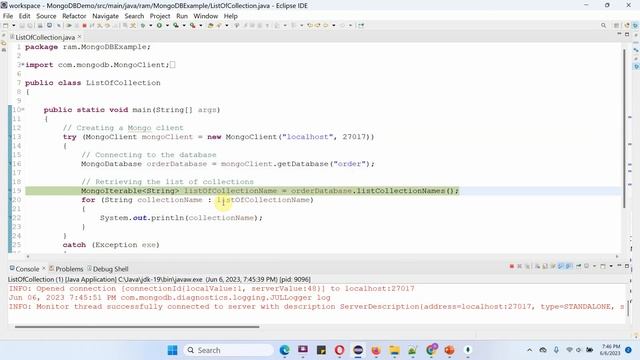Viewport: 640px width, 360px height.
Task: Switch to the Console tab
Action: tap(27, 269)
